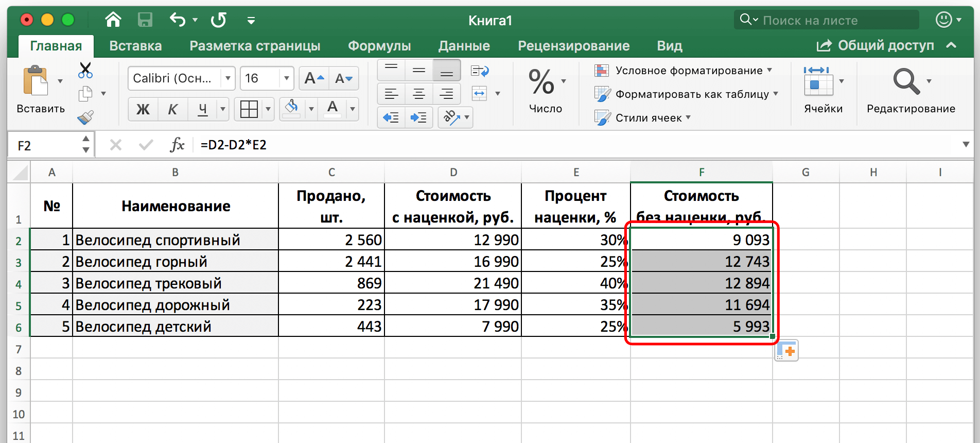Click the Format as Table icon
Screen dimensions: 980x443
point(602,94)
